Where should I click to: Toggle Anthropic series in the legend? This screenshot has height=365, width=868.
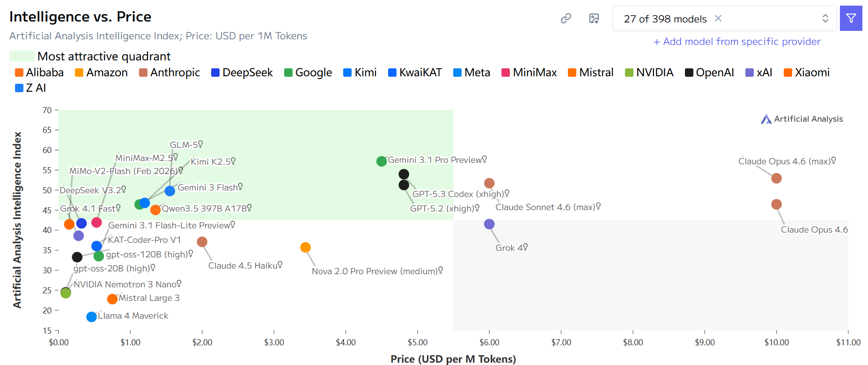(169, 73)
